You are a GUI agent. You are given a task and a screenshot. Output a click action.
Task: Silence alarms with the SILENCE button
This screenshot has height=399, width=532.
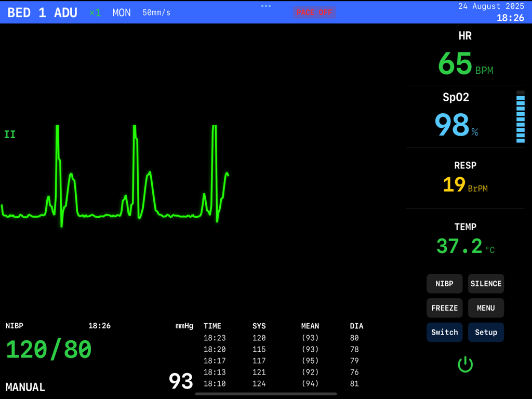tap(486, 284)
